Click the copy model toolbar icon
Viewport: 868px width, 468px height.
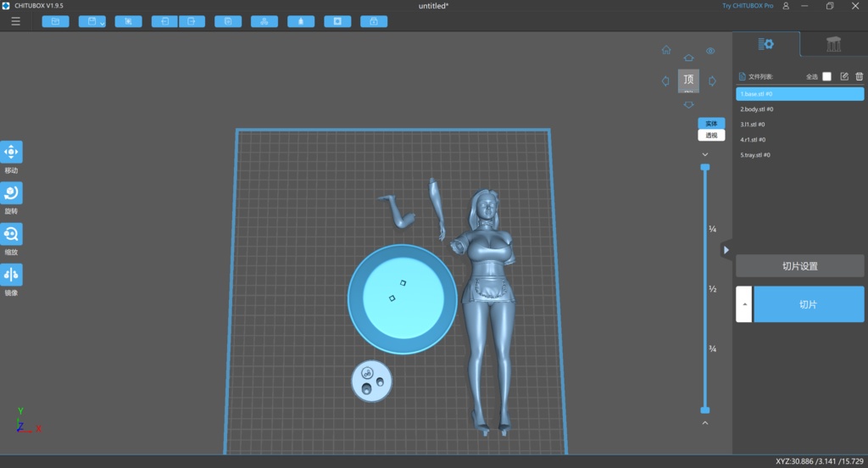228,21
